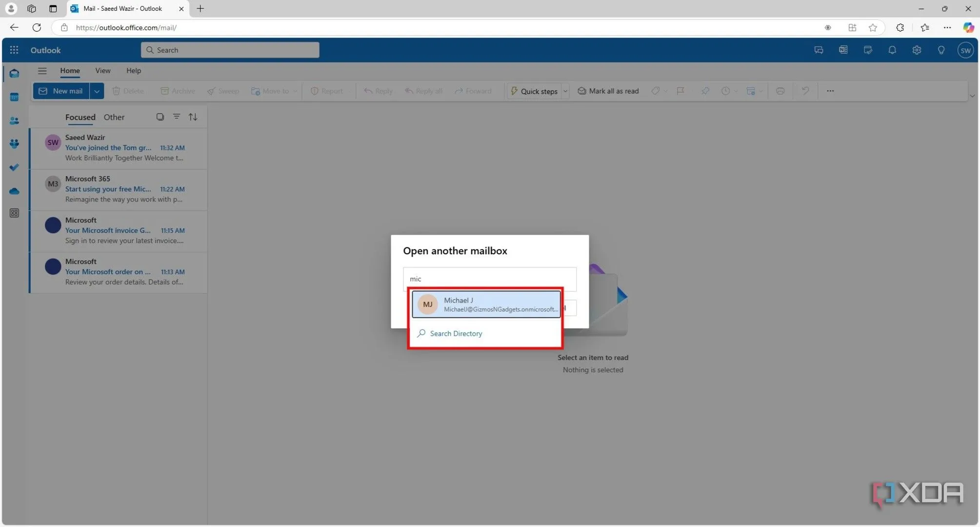Open the Your Microsoft order email

(119, 272)
